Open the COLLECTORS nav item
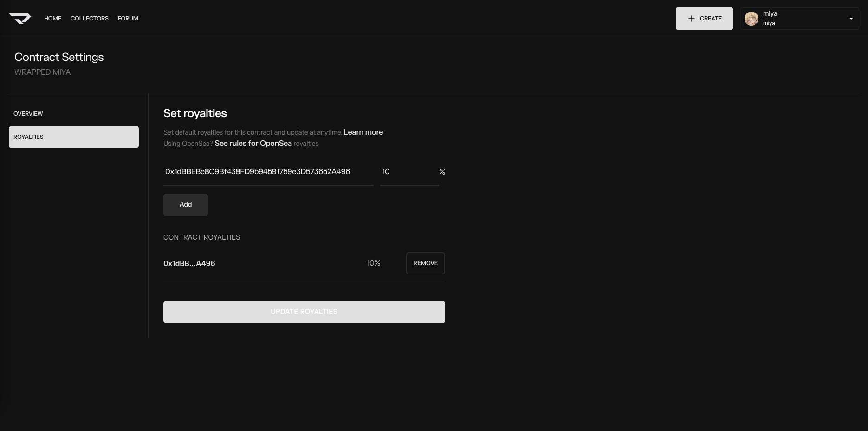The width and height of the screenshot is (868, 431). (89, 19)
